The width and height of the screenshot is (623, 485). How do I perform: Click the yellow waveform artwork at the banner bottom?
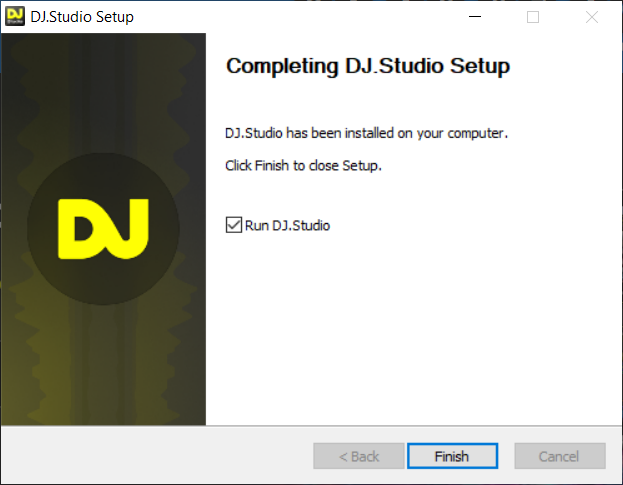tap(103, 369)
